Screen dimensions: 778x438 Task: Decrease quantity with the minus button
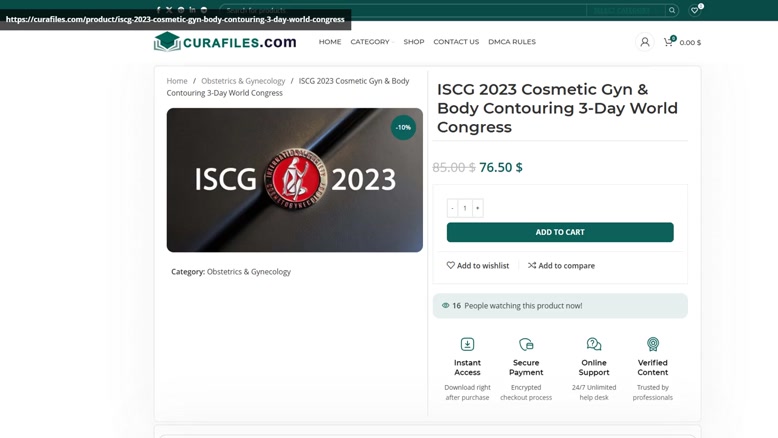452,208
